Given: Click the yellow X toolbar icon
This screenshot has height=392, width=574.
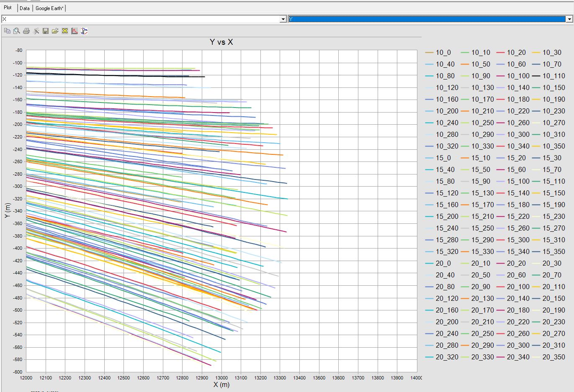Looking at the screenshot, I should [x=65, y=31].
